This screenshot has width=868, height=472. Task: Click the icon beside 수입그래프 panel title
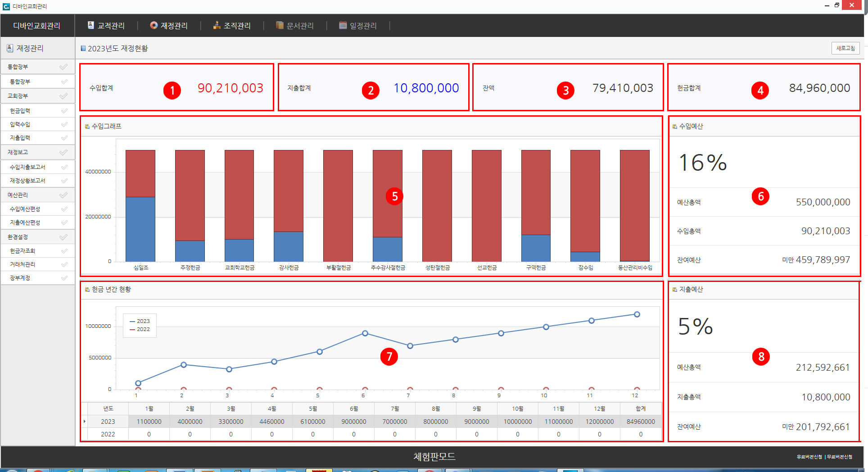click(87, 127)
